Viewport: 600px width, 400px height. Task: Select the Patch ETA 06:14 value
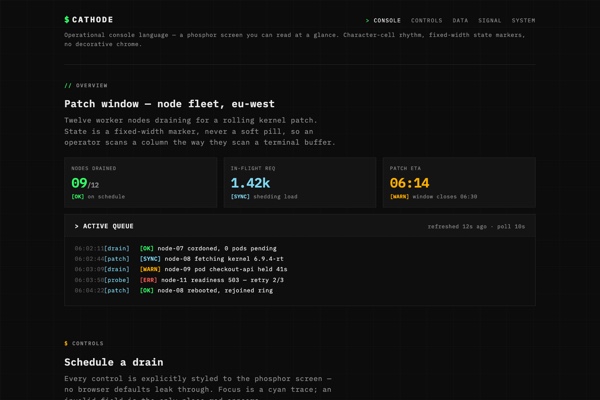point(409,183)
